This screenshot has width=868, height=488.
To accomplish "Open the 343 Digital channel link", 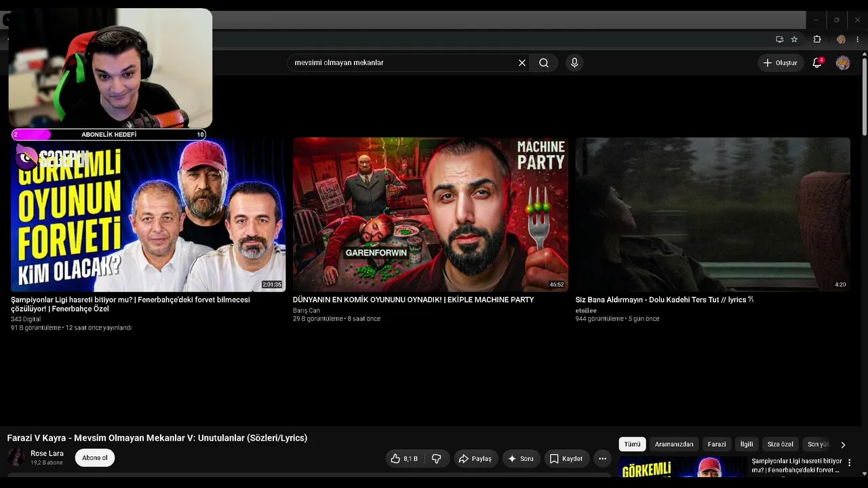I will 26,319.
